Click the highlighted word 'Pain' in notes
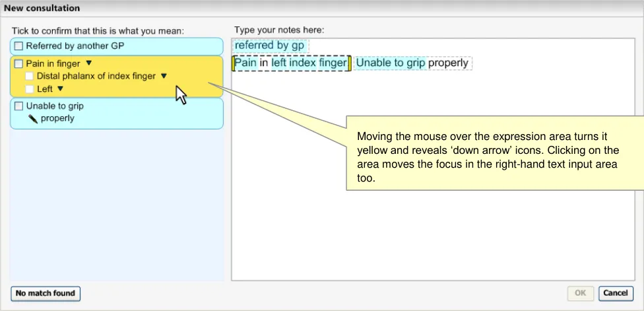 (x=245, y=63)
